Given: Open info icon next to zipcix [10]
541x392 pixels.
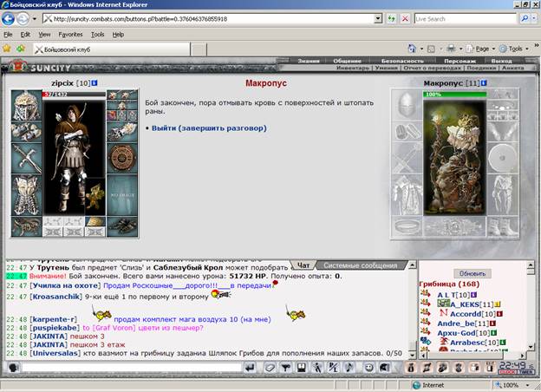Looking at the screenshot, I should point(95,83).
